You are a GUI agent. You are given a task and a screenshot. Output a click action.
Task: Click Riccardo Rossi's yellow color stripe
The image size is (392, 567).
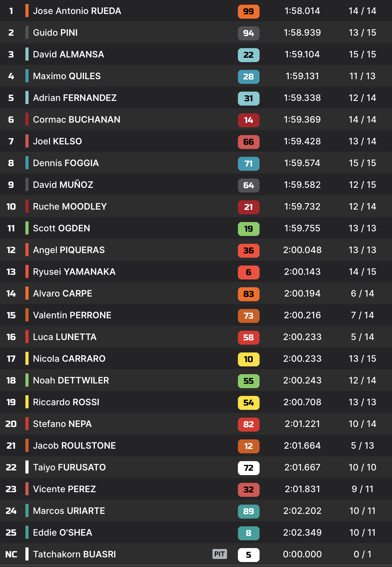[27, 402]
